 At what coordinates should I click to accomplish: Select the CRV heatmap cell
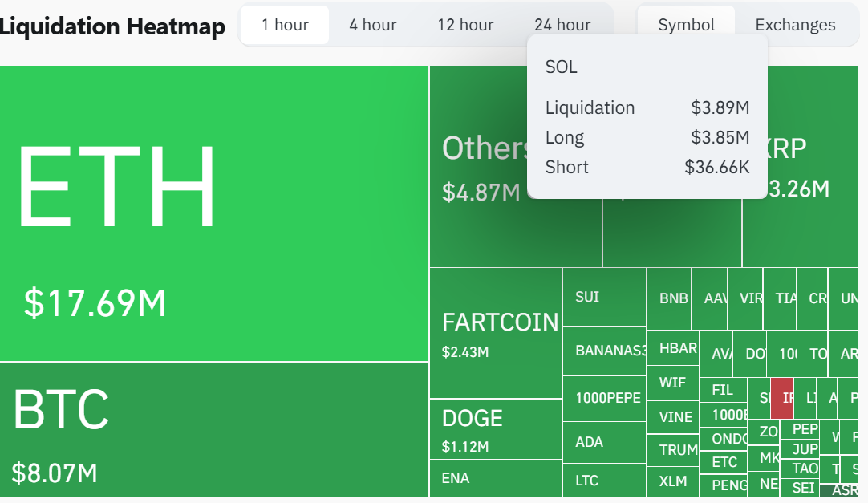pyautogui.click(x=812, y=298)
